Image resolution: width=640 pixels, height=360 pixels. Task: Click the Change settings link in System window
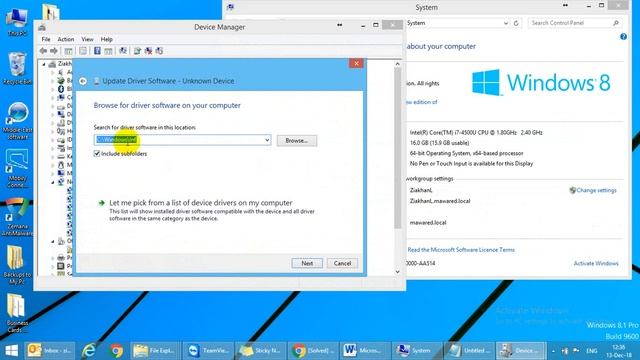[x=596, y=190]
